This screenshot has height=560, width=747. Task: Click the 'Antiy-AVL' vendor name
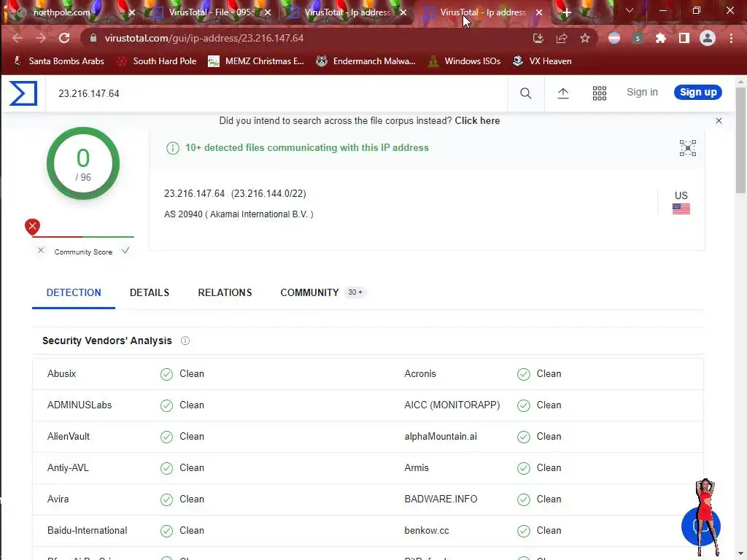click(68, 467)
